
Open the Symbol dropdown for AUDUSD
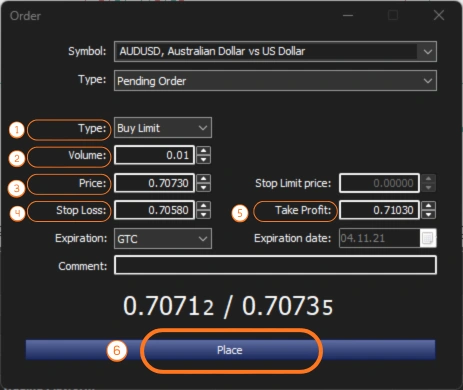tap(275, 51)
